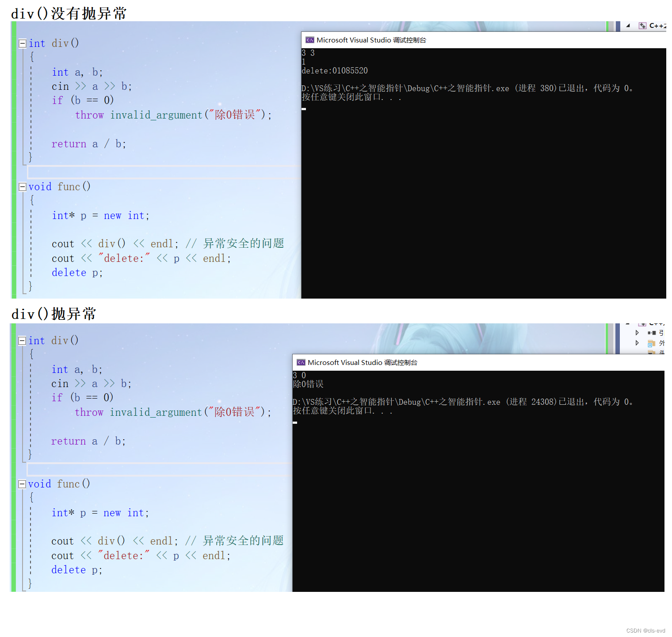The width and height of the screenshot is (672, 637).
Task: Collapse the C++ project node in top Solution Explorer
Action: (628, 26)
